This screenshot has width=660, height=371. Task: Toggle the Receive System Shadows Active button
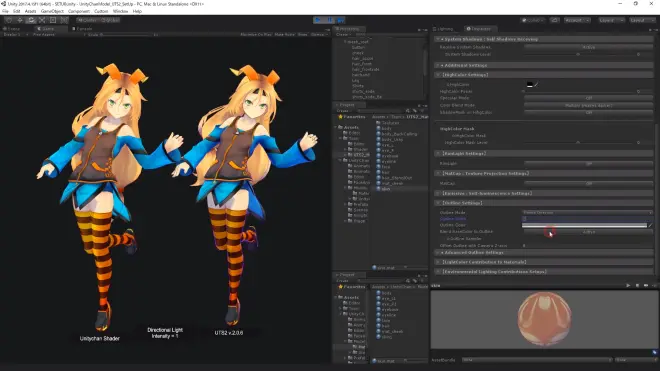pyautogui.click(x=588, y=47)
